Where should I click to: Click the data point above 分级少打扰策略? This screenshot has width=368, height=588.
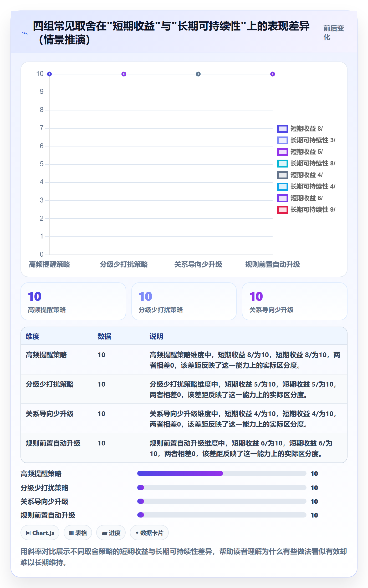pyautogui.click(x=124, y=74)
